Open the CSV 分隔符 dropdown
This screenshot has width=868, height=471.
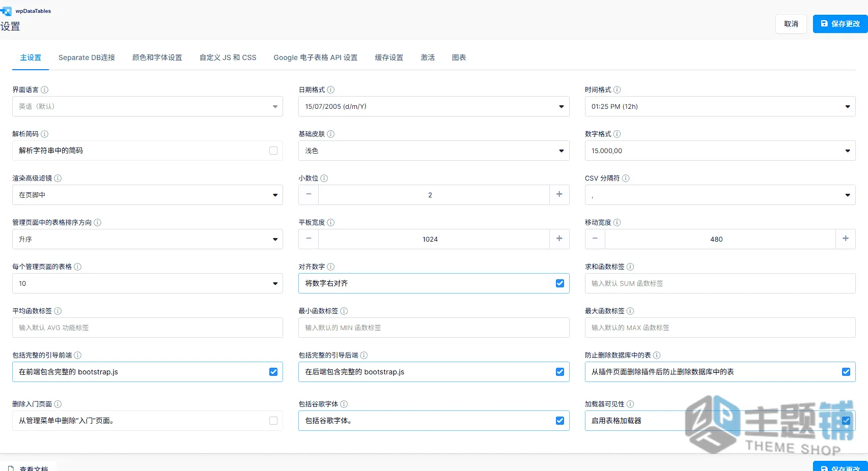(x=720, y=195)
